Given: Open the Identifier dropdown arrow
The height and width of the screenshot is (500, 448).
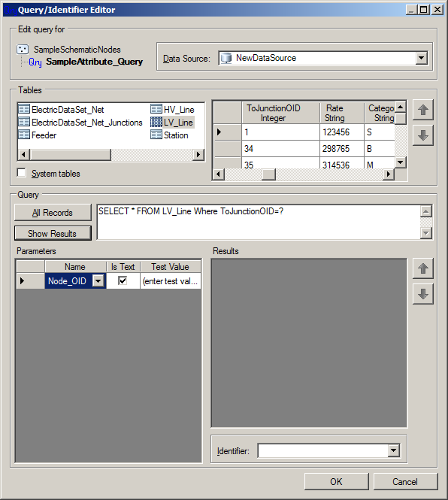Looking at the screenshot, I should (394, 450).
